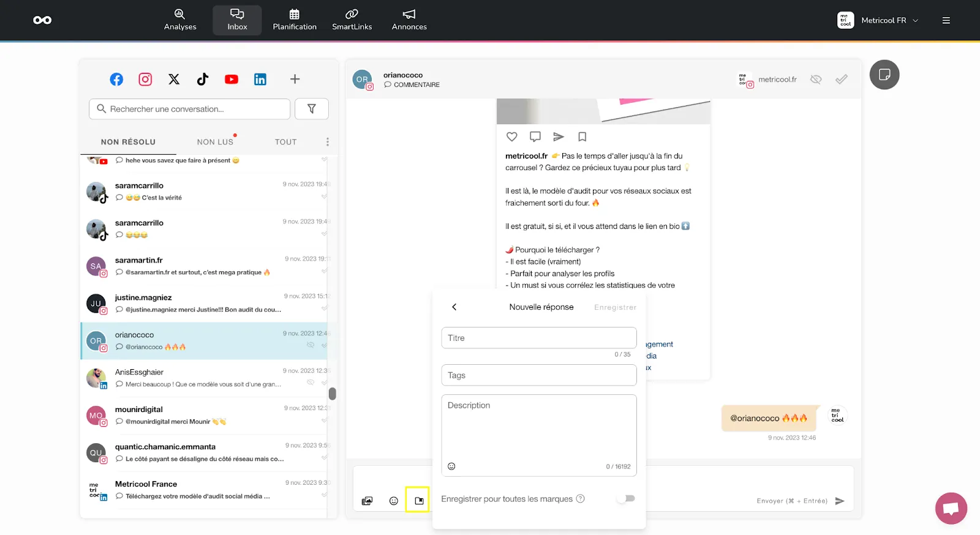Expand the Metricool FR account dropdown
Viewport: 980px width, 535px height.
888,20
